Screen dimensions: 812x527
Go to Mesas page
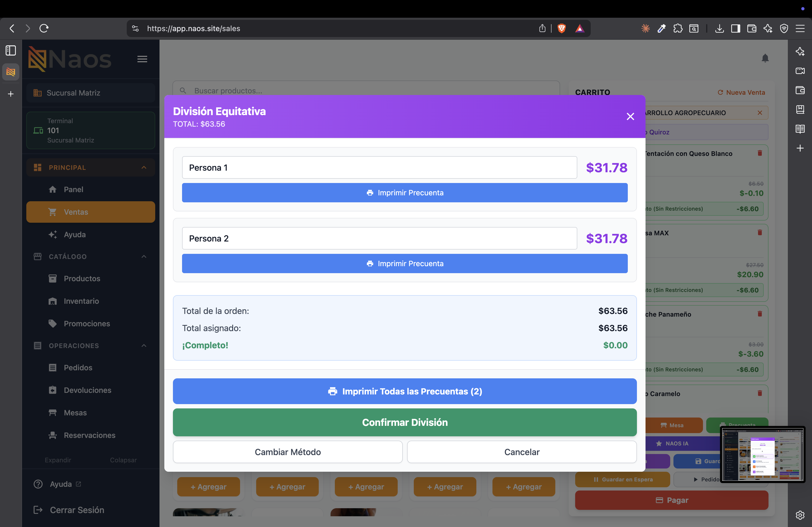90,412
